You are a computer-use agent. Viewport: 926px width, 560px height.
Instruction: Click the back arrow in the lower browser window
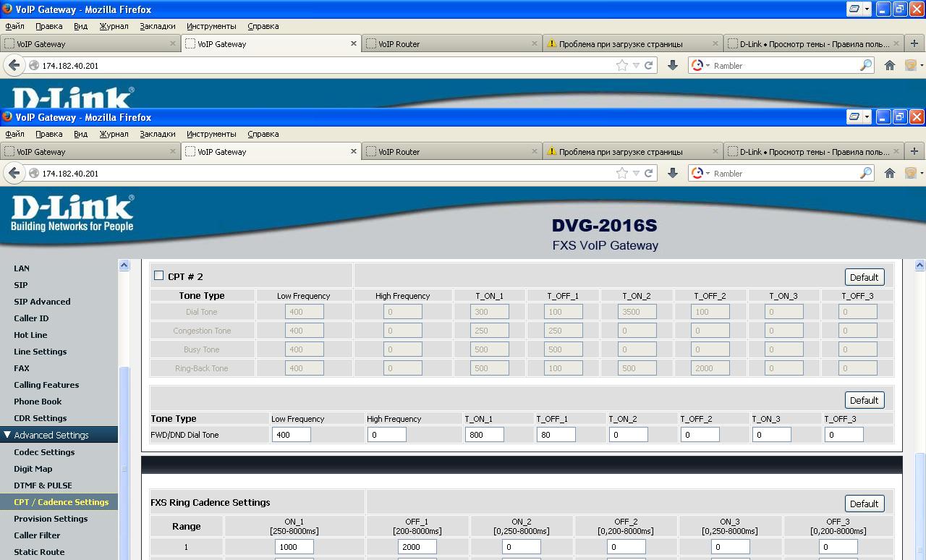click(14, 174)
